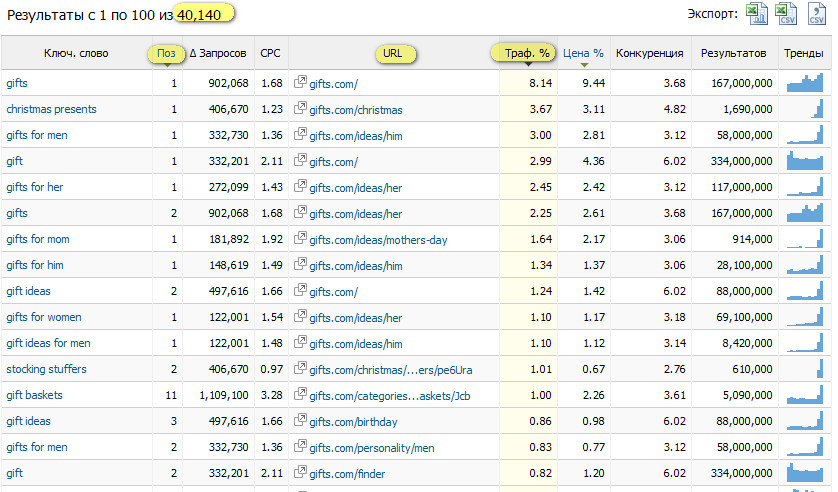Open URL link gifts.com/finder
Screen dimensions: 838x492
point(347,474)
